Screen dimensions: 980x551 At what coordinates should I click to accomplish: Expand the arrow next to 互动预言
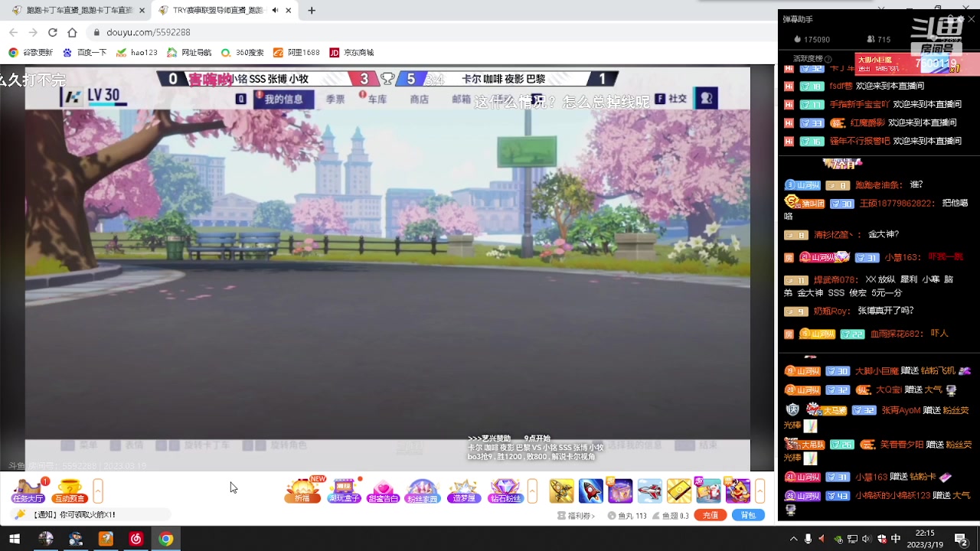(x=98, y=491)
